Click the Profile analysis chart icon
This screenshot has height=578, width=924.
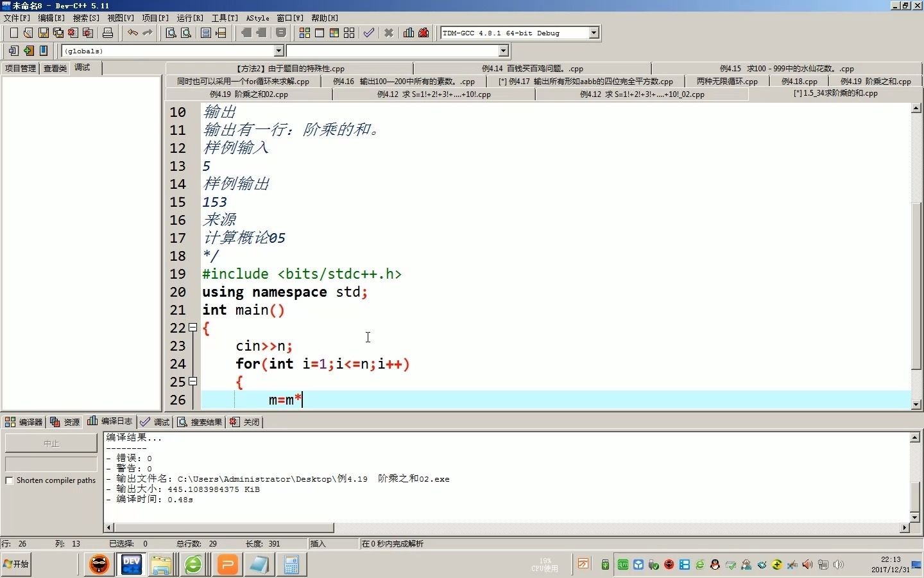(409, 33)
